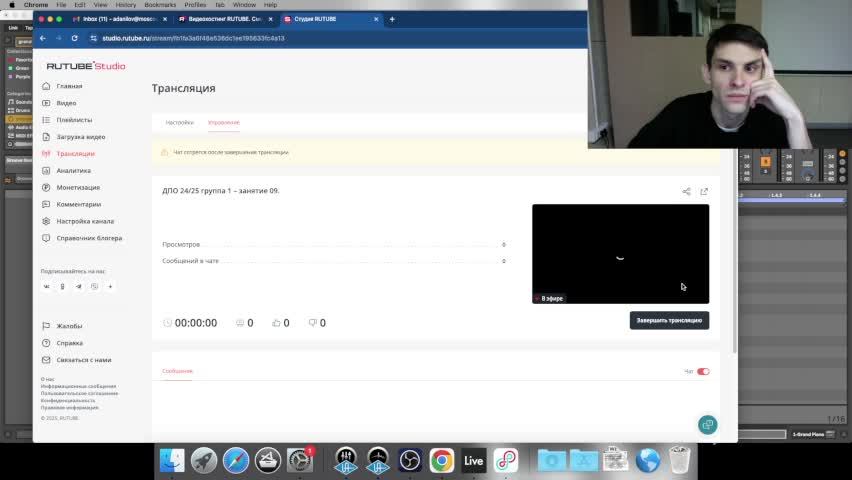The height and width of the screenshot is (480, 852).
Task: Open the History menu in menu bar
Action: [126, 4]
